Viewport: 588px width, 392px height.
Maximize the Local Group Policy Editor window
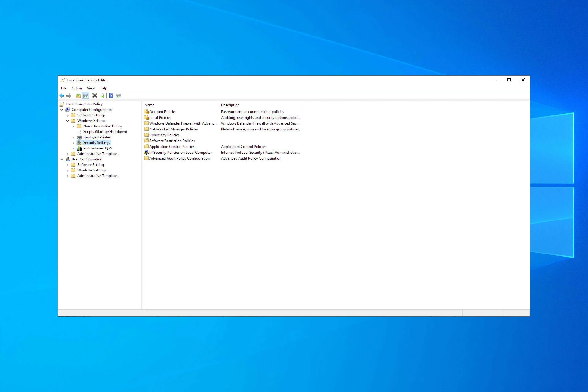click(x=509, y=80)
